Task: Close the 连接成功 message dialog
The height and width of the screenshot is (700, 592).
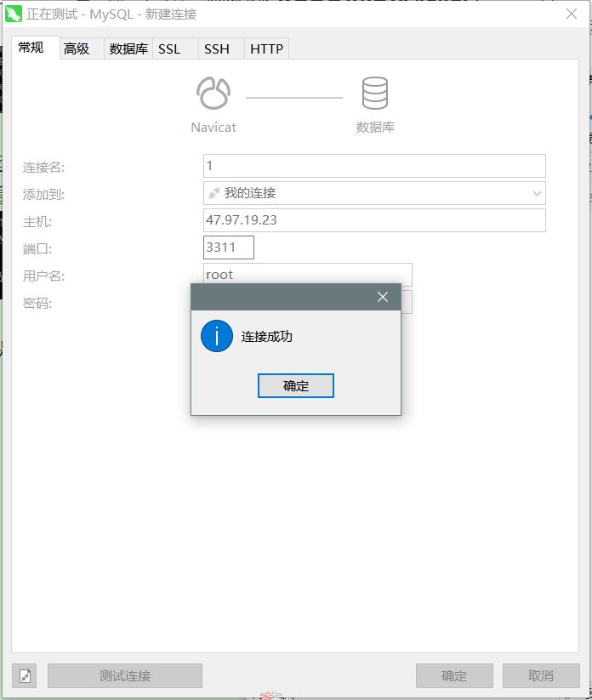Action: click(x=383, y=297)
